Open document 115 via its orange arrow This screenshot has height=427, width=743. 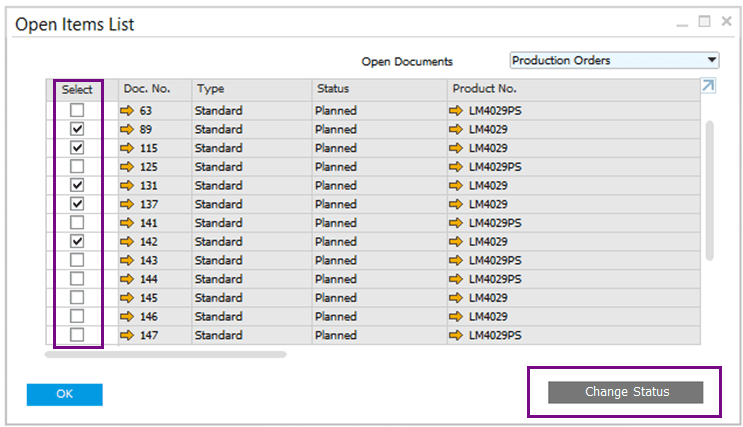point(128,148)
